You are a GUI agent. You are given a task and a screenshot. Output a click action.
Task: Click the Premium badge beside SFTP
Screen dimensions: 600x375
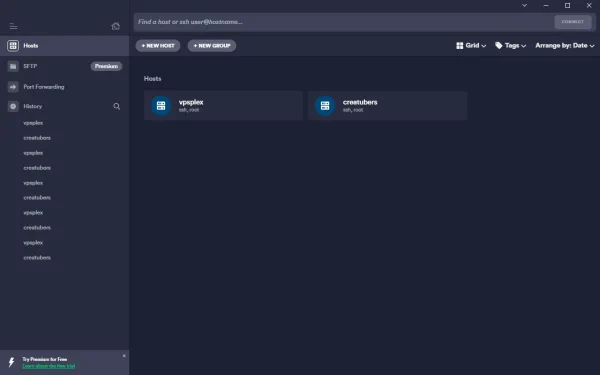[106, 66]
